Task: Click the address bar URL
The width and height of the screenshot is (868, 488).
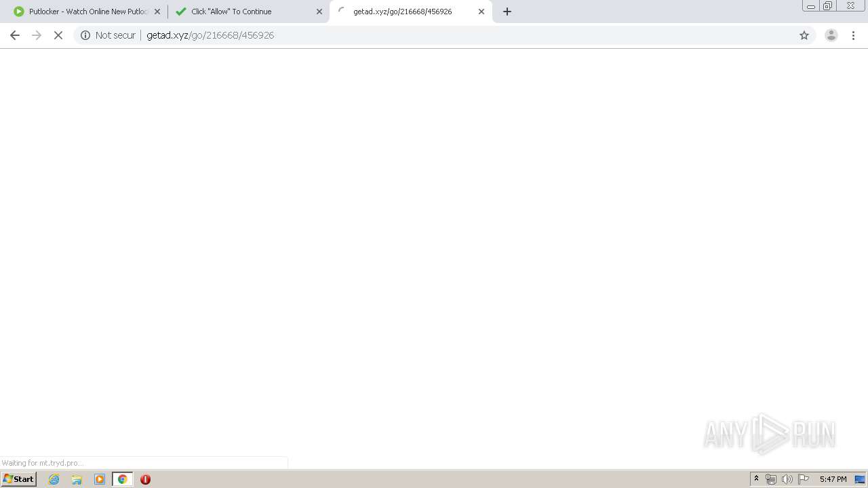Action: point(210,35)
